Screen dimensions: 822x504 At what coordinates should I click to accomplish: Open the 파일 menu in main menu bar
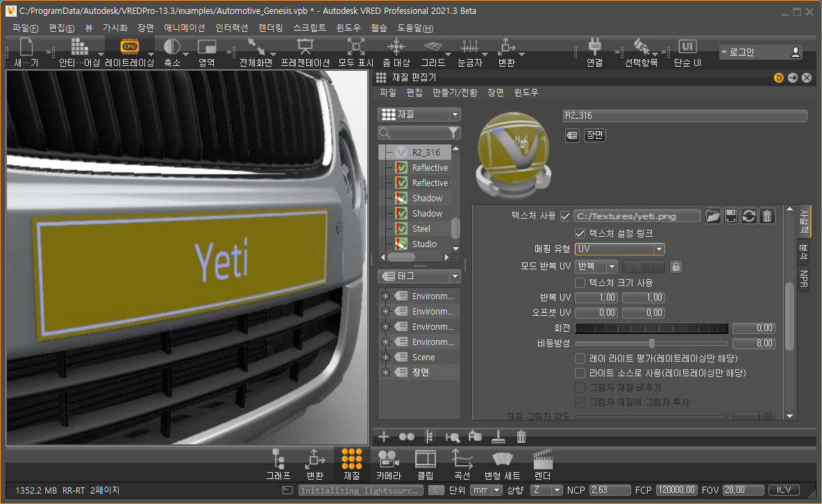[25, 28]
